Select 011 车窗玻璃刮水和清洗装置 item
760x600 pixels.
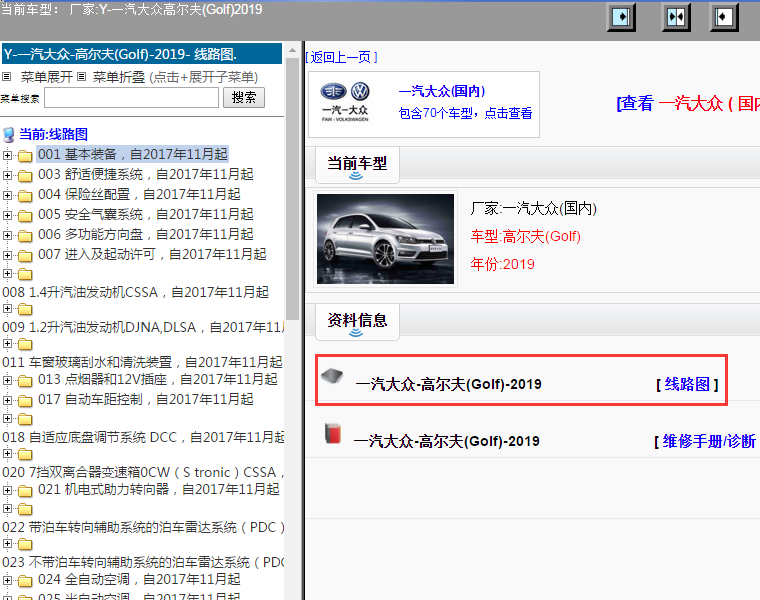(142, 363)
